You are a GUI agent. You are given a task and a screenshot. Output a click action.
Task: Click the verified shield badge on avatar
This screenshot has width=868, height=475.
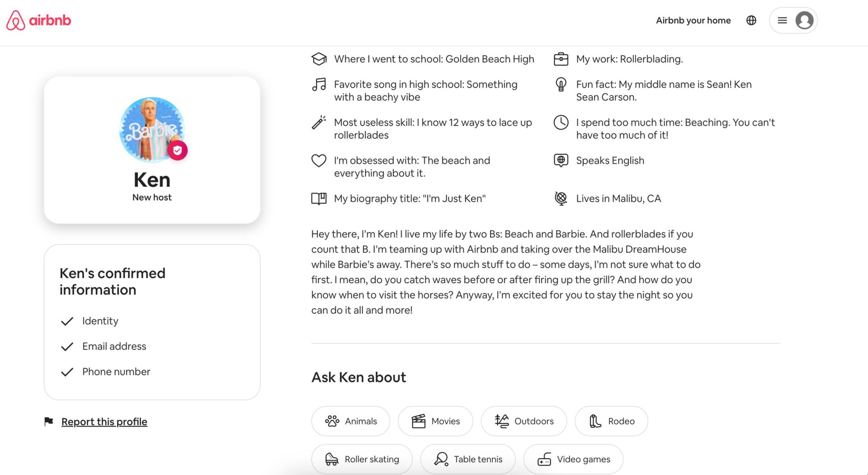pyautogui.click(x=178, y=150)
